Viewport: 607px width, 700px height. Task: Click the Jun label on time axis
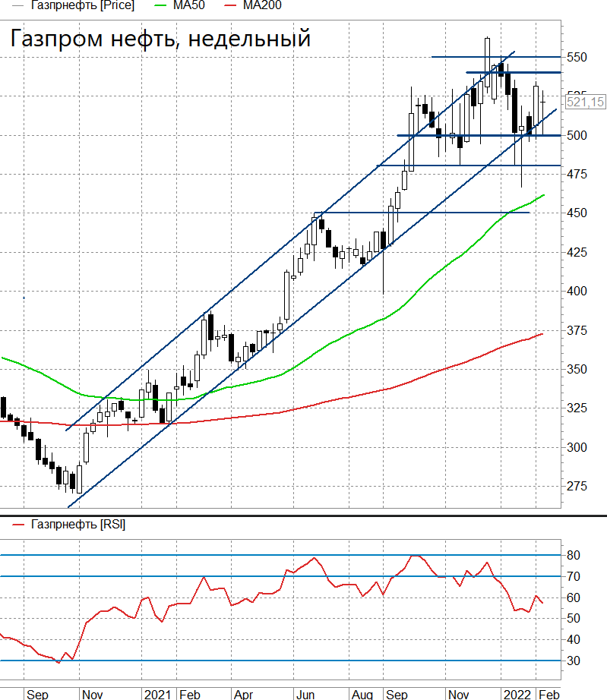coord(305,694)
